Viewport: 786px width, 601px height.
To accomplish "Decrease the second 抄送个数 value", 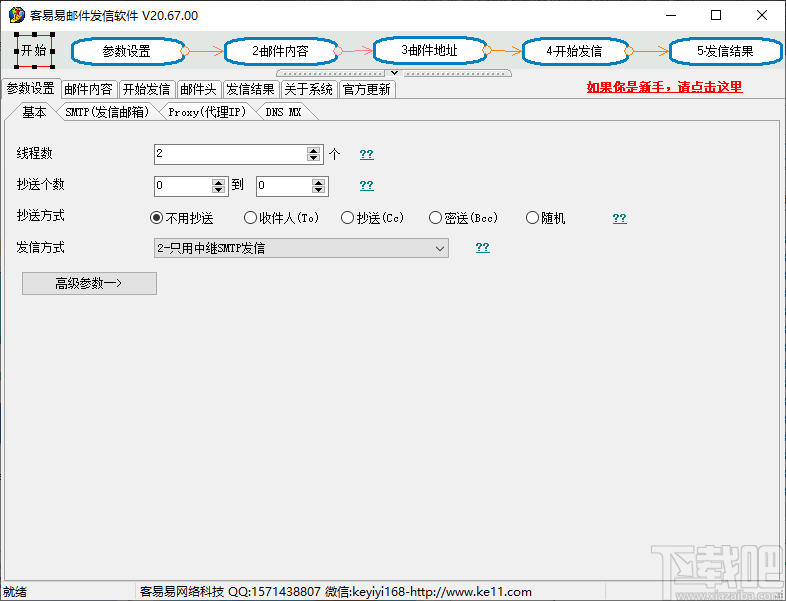I will pyautogui.click(x=319, y=189).
